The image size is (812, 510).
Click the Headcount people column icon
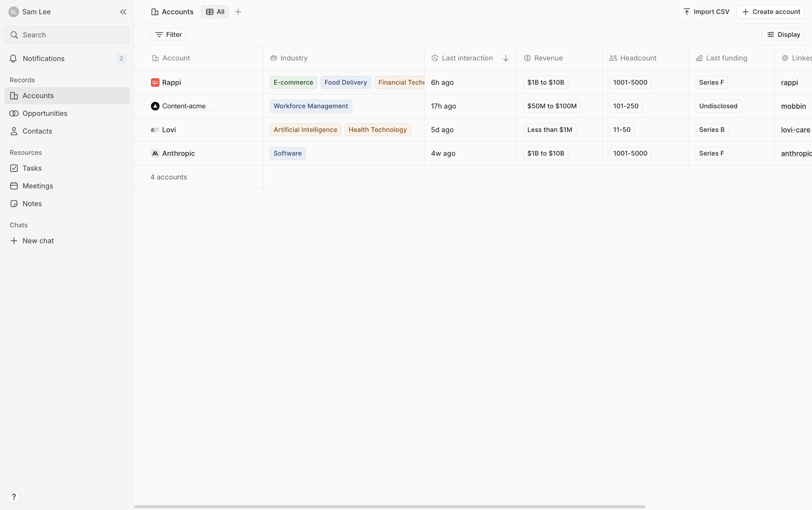[x=613, y=58]
